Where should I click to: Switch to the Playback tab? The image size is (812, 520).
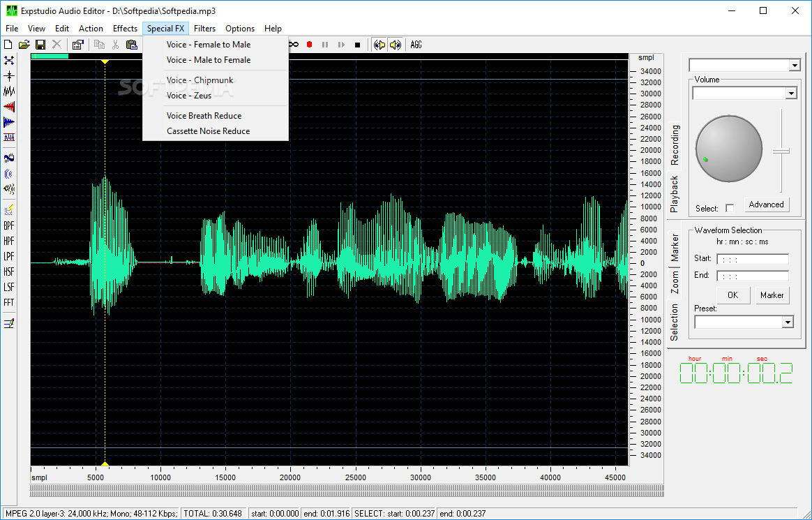[675, 194]
